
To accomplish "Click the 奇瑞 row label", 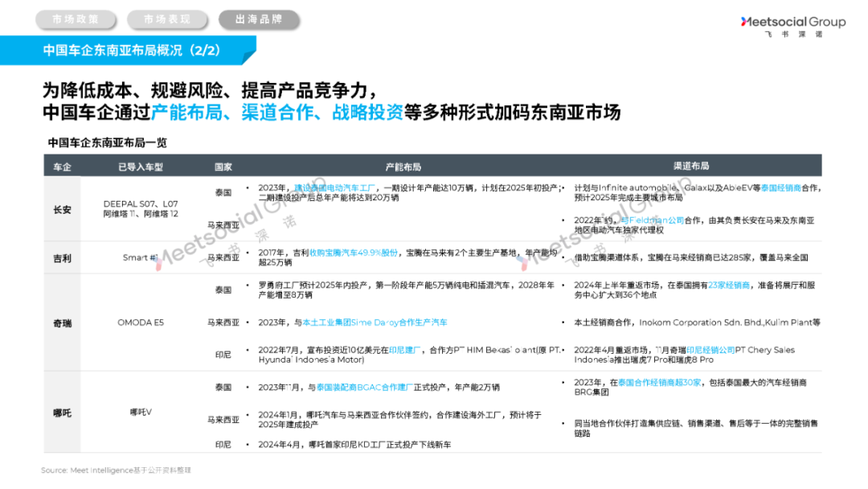I will point(62,323).
